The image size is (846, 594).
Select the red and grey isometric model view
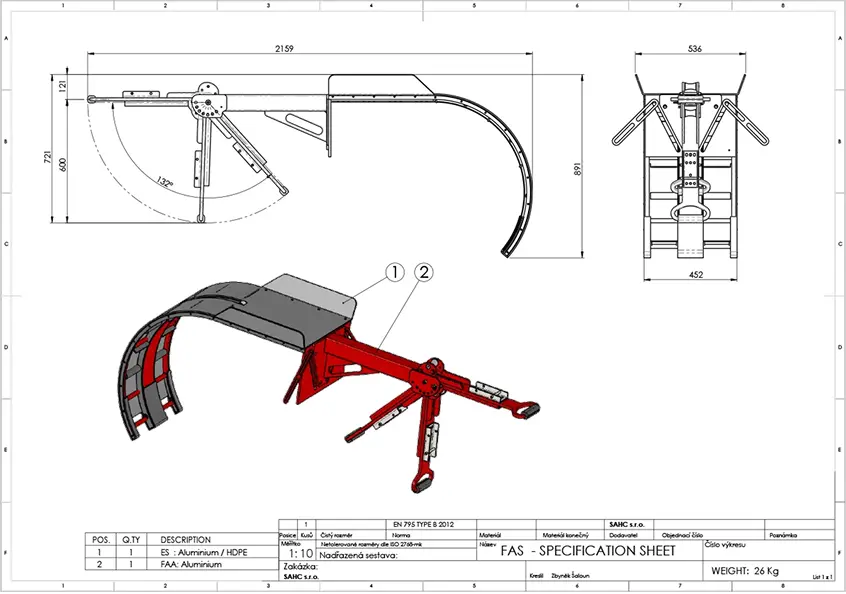pyautogui.click(x=329, y=383)
